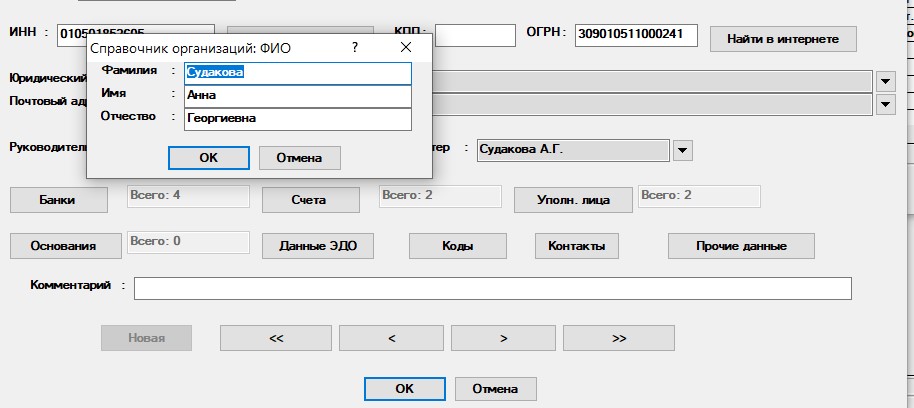914x408 pixels.
Task: Click the Прочие данные button
Action: [741, 245]
